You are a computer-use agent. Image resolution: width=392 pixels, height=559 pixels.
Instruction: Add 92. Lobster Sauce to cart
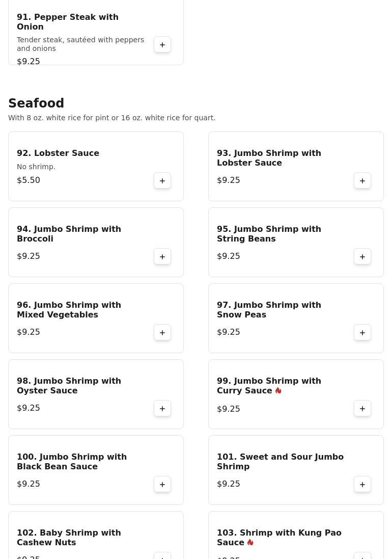(x=162, y=181)
